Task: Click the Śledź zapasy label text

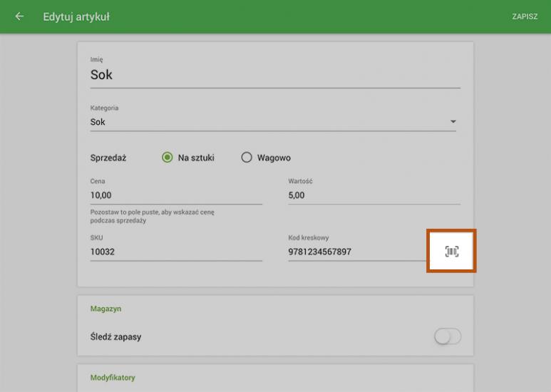Action: coord(115,337)
